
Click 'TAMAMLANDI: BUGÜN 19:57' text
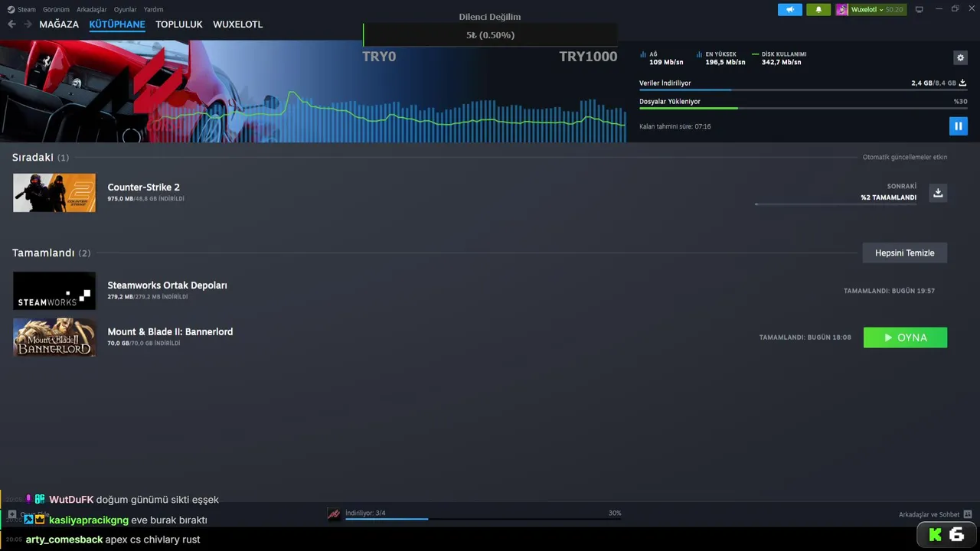889,291
